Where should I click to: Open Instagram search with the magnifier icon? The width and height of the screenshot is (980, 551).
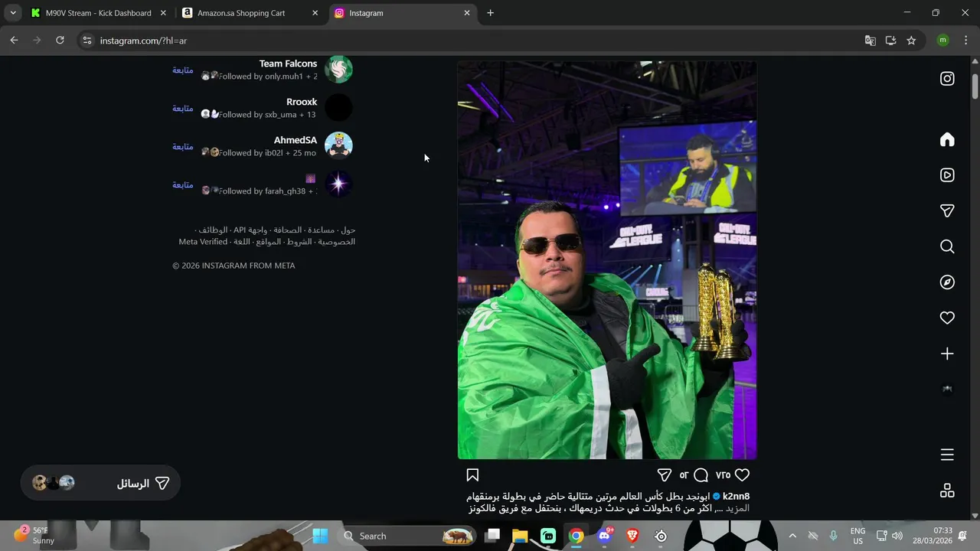[947, 246]
